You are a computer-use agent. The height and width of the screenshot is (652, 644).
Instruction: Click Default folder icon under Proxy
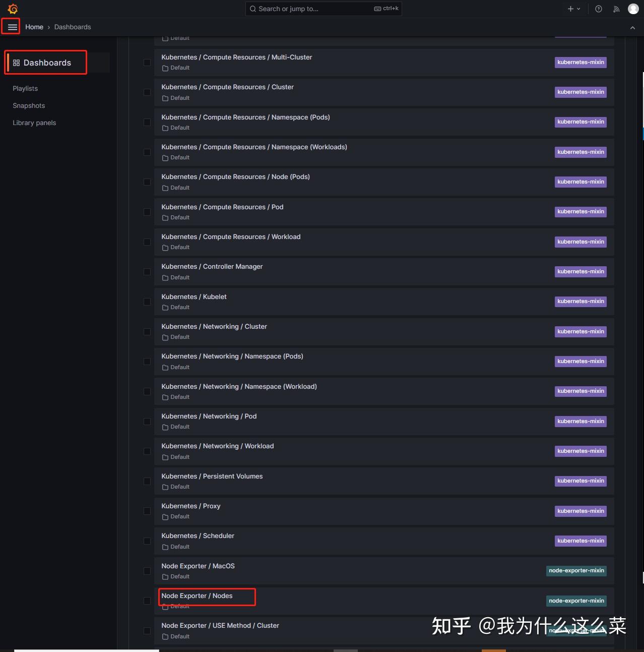coord(165,517)
